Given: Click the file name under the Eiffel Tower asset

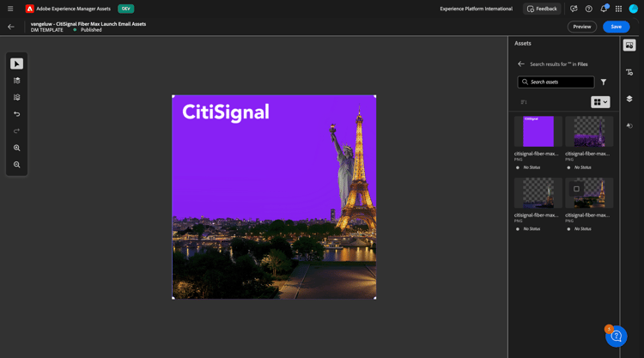Looking at the screenshot, I should [x=587, y=215].
